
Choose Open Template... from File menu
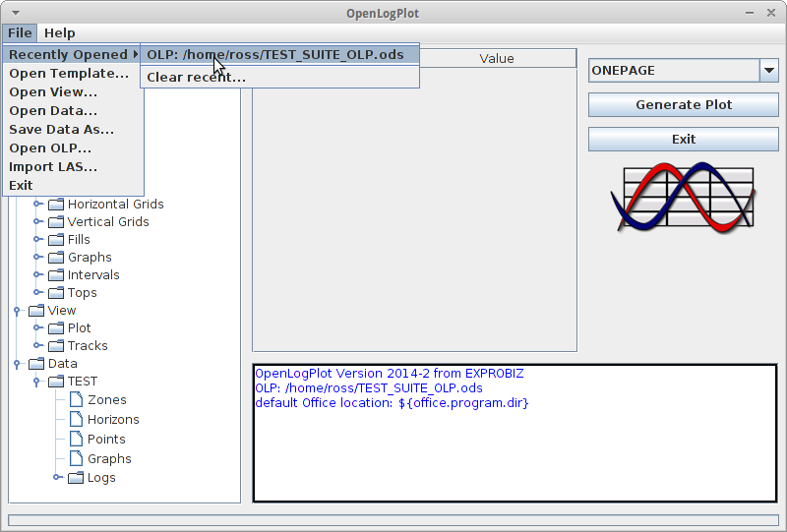click(73, 74)
